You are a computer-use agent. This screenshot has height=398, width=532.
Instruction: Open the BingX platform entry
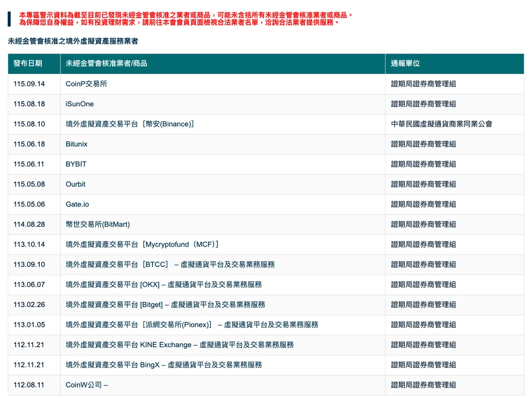point(163,365)
